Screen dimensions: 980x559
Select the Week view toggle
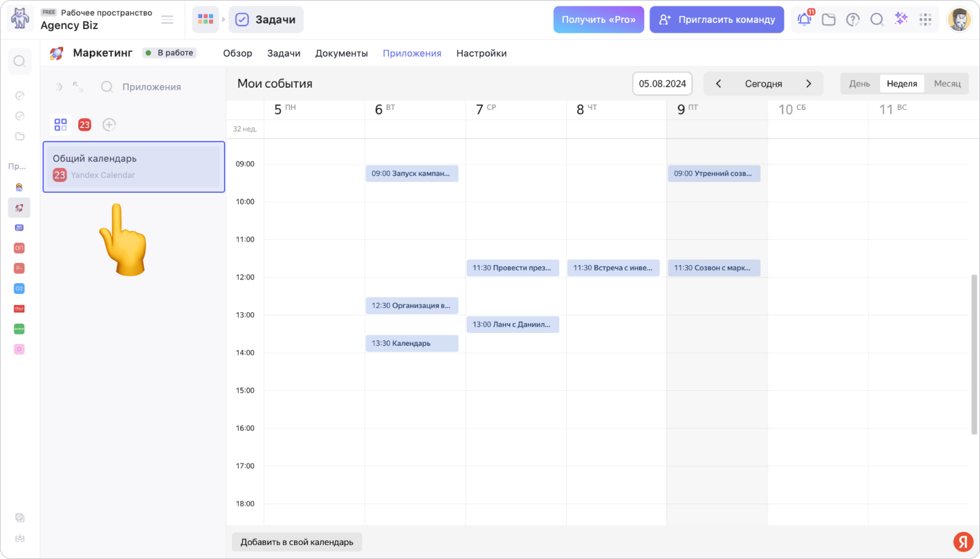pos(902,84)
